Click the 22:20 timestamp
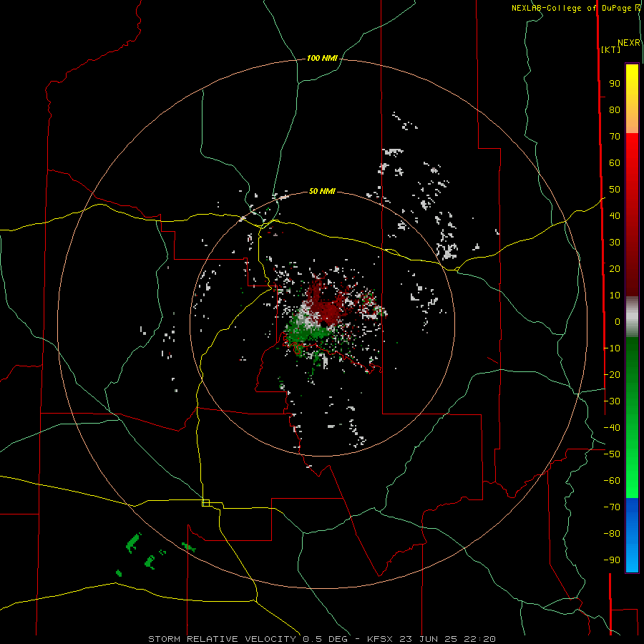 pos(479,639)
